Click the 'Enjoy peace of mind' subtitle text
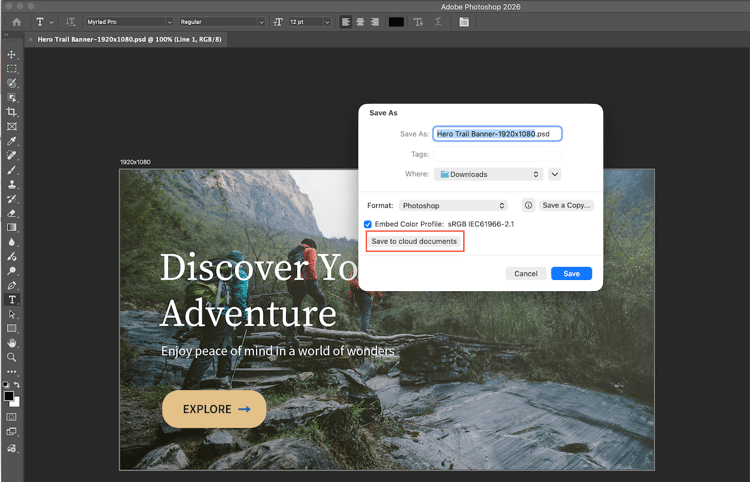 point(277,351)
